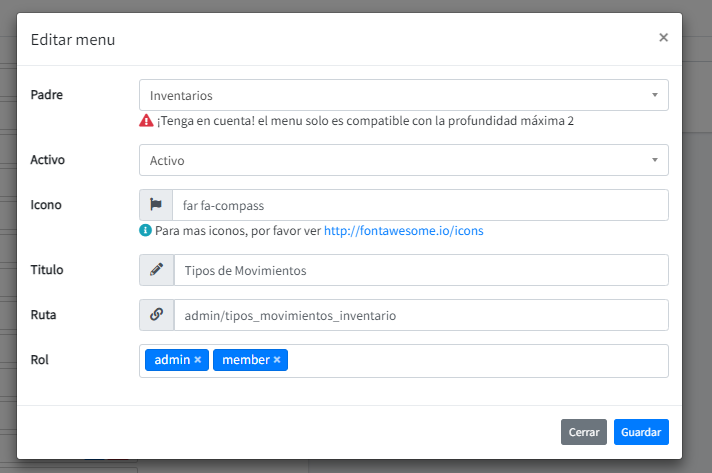Select the admin tag label in Rol

coord(171,360)
